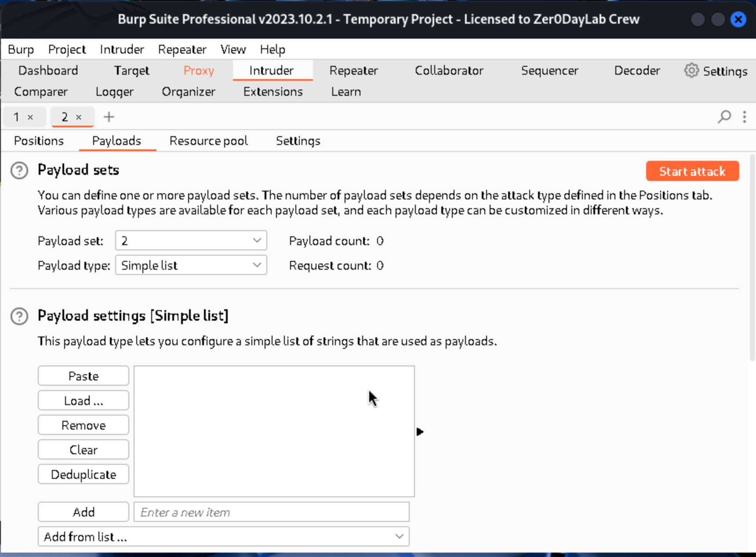Click the black arrow beside the payload list
This screenshot has height=557, width=756.
420,432
